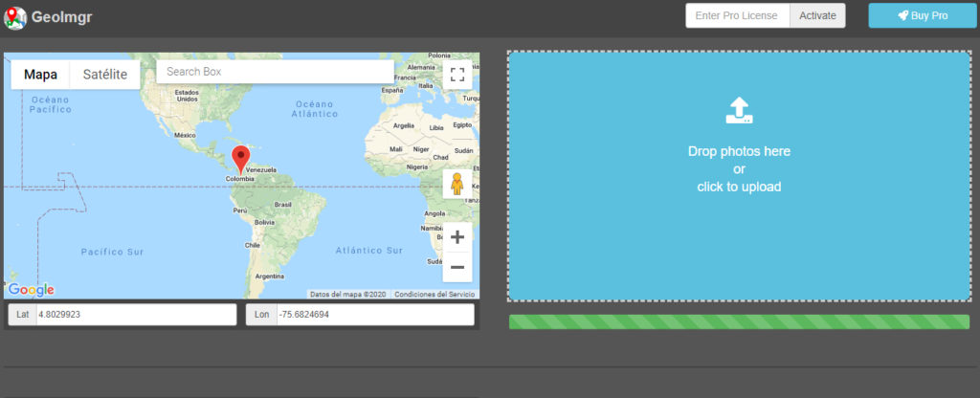Focus the map Search Box field

pos(275,72)
